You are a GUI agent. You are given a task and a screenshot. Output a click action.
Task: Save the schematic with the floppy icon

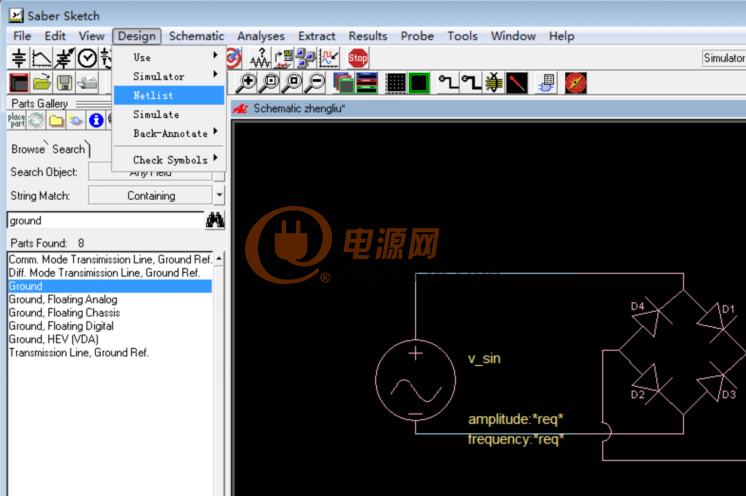pos(64,83)
